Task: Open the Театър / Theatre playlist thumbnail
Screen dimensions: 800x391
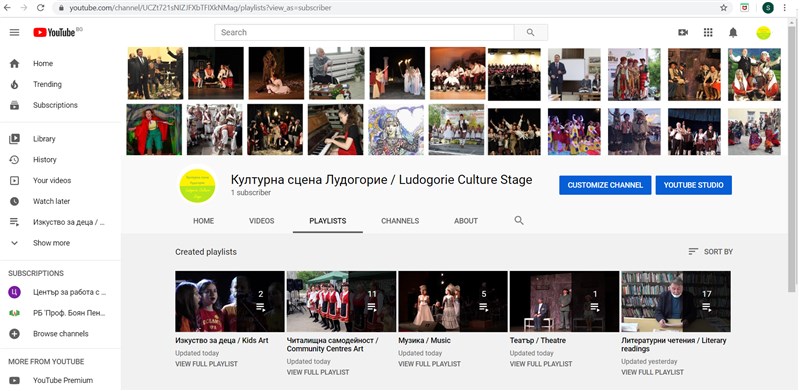Action: click(x=564, y=301)
